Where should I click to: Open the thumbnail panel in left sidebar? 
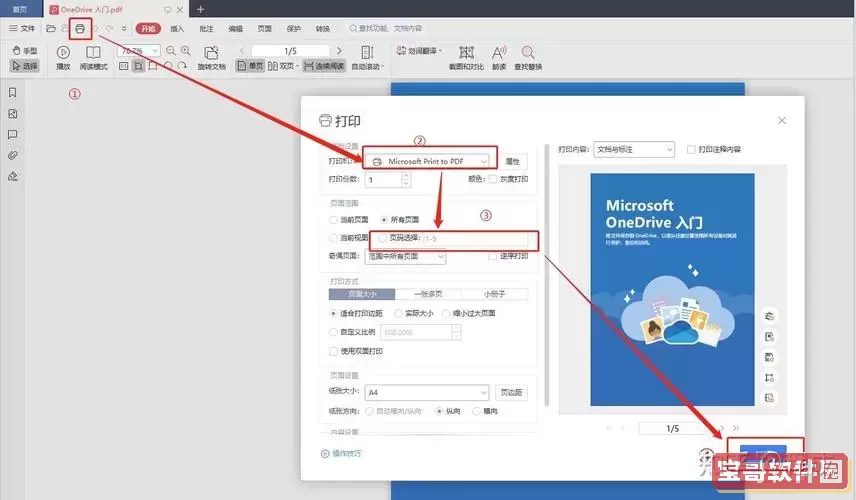point(13,114)
